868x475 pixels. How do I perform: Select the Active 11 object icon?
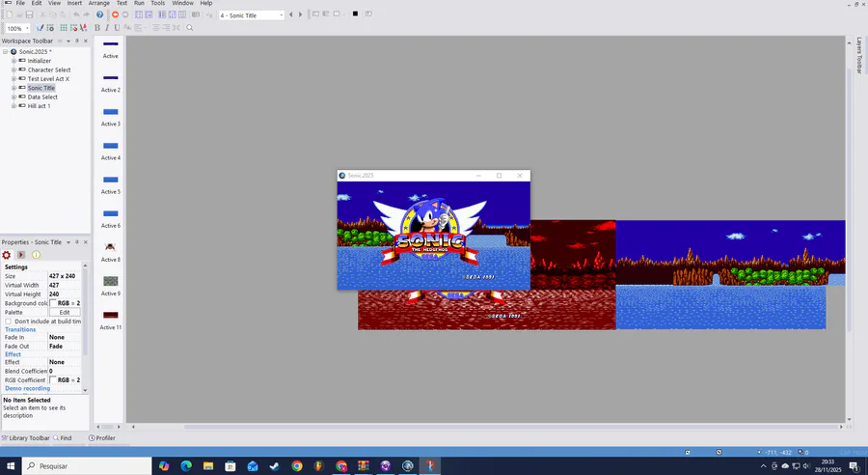[110, 315]
